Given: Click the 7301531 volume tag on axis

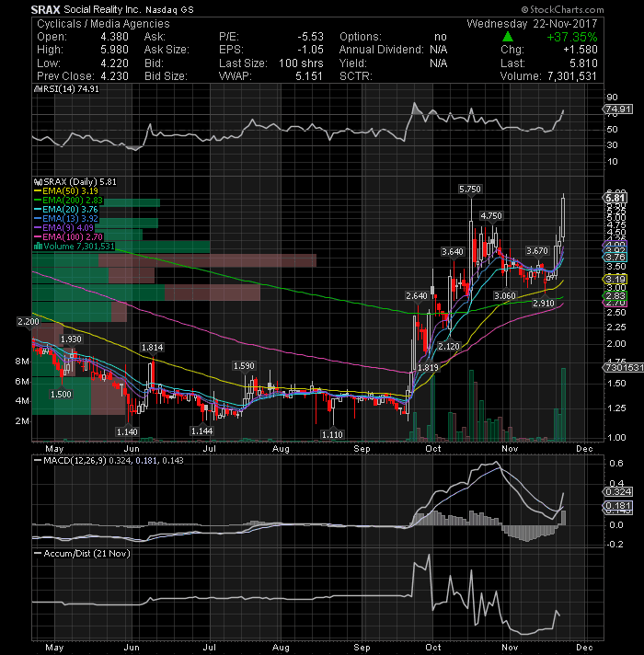Looking at the screenshot, I should (x=623, y=368).
